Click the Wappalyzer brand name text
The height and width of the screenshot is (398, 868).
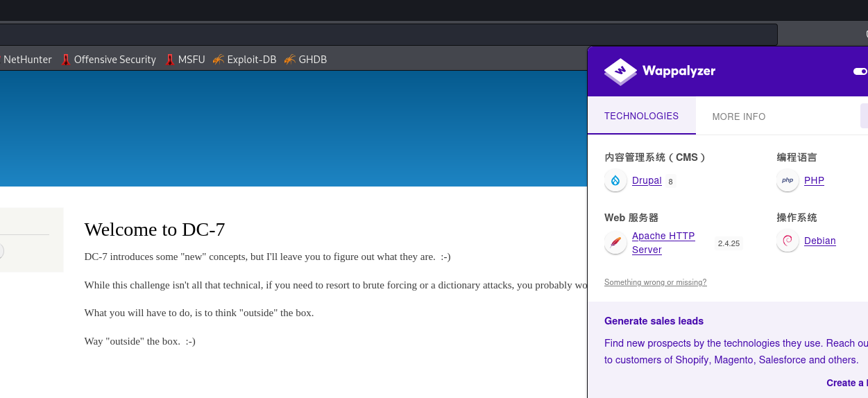679,71
